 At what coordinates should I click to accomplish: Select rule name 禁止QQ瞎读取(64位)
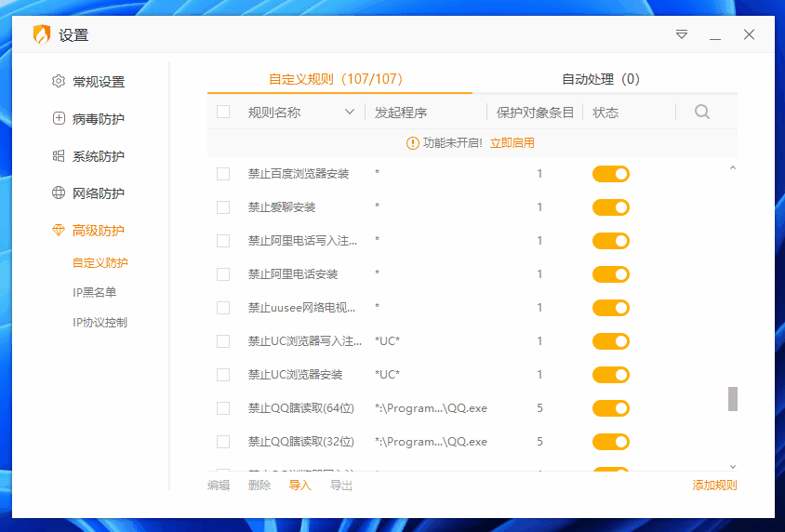point(300,408)
